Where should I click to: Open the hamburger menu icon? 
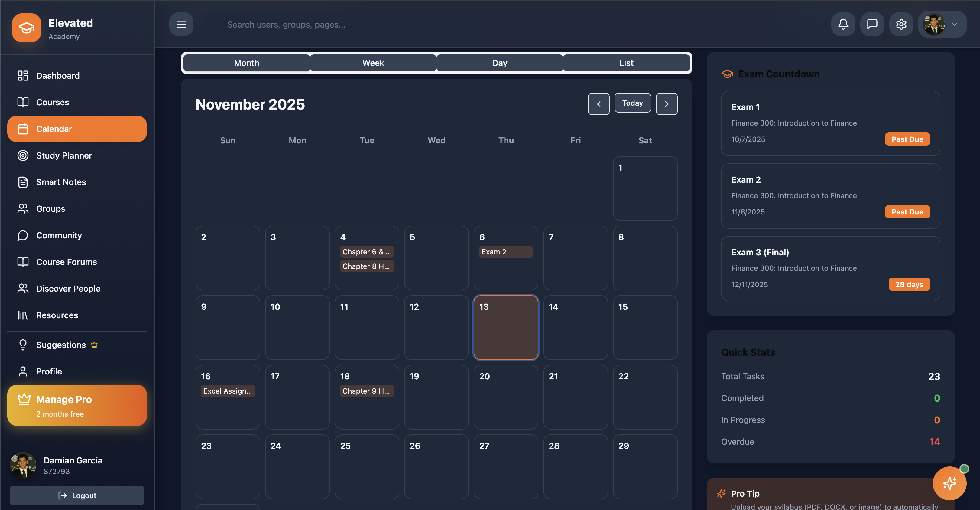coord(181,25)
